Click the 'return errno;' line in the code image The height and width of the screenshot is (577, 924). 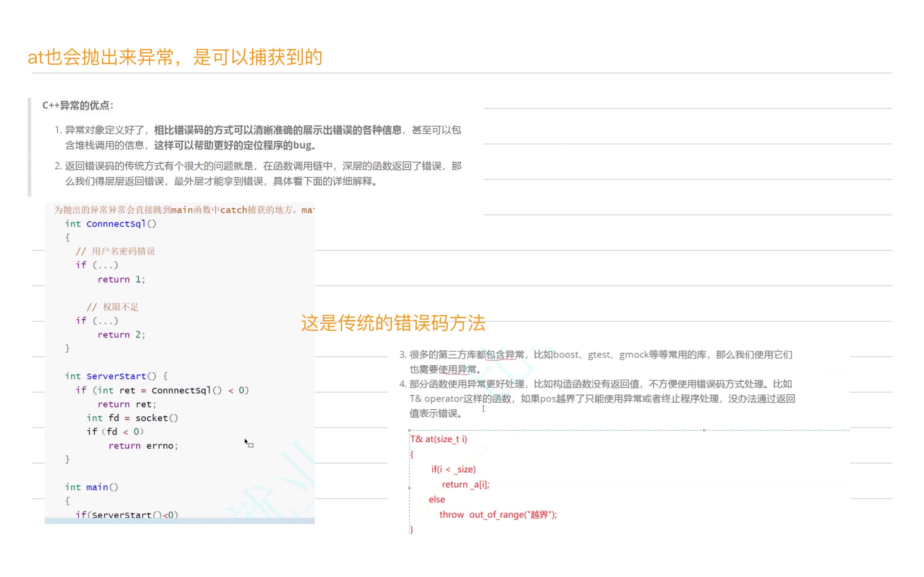coord(143,446)
